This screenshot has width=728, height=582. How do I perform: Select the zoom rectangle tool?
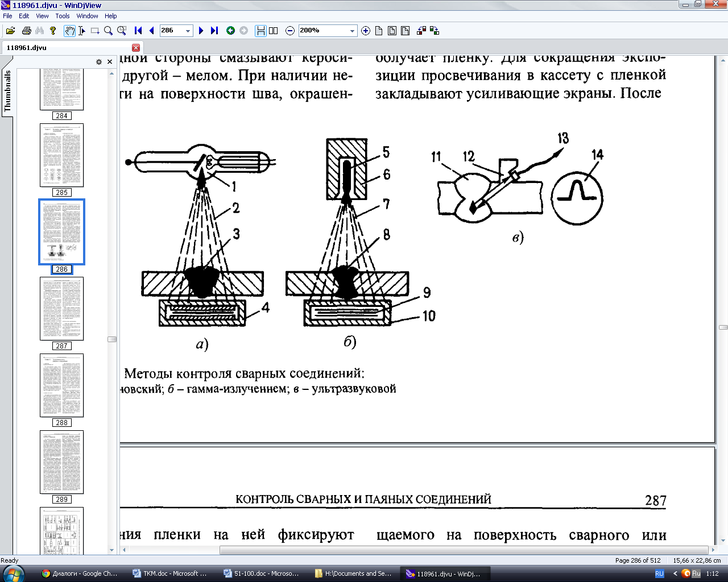[122, 31]
